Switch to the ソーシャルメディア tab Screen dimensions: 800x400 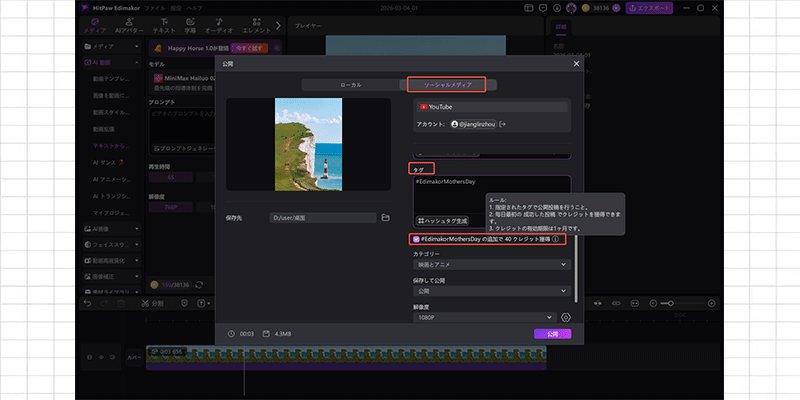point(447,85)
